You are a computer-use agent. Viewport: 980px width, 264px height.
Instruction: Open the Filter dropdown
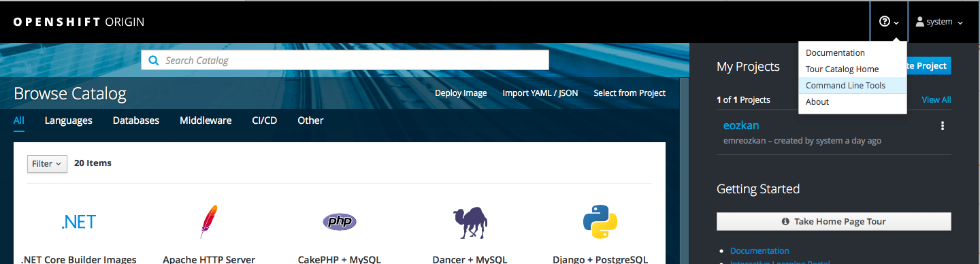tap(47, 163)
